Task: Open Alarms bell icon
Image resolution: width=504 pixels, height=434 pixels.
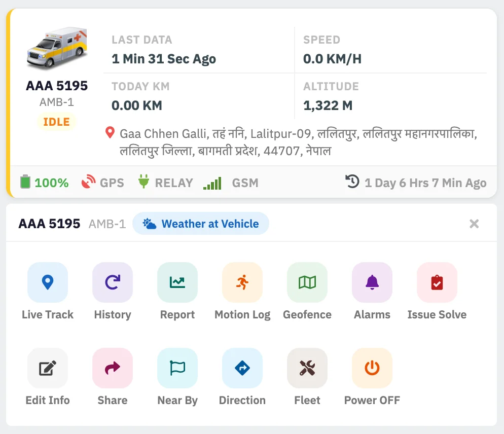Action: click(x=372, y=282)
